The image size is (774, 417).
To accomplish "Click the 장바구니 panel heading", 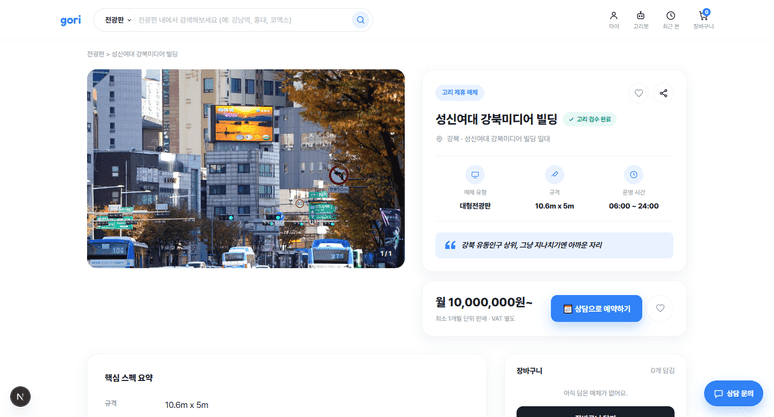I will click(x=529, y=371).
